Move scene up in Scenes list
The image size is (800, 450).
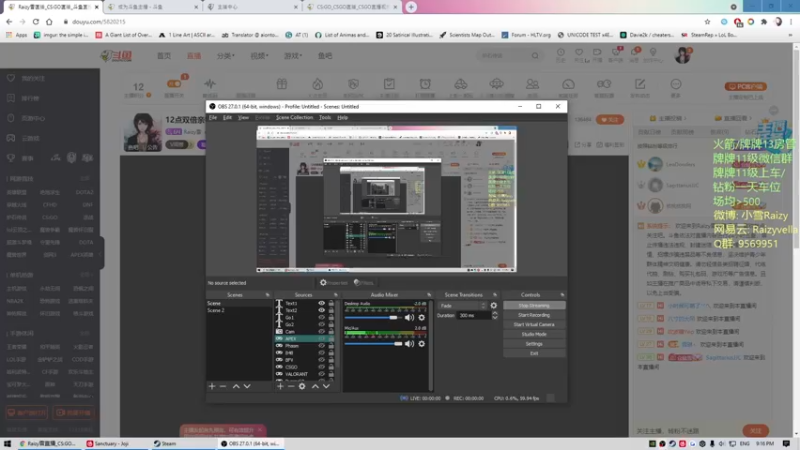[236, 386]
